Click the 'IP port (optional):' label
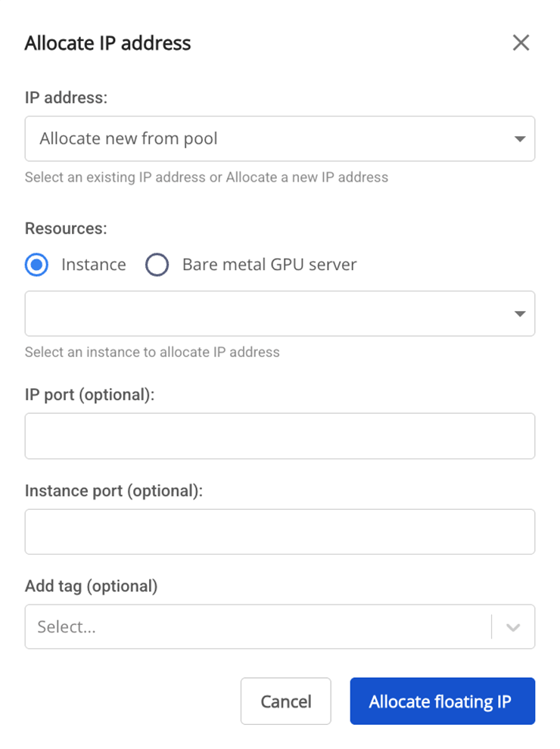Screen dimensions: 560x749 tap(89, 395)
